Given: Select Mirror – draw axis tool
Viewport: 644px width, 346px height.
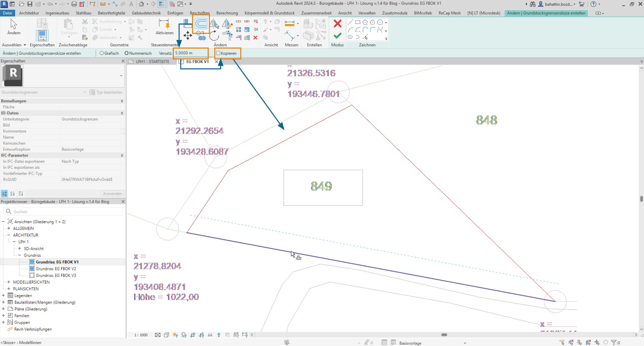Looking at the screenshot, I should (227, 24).
